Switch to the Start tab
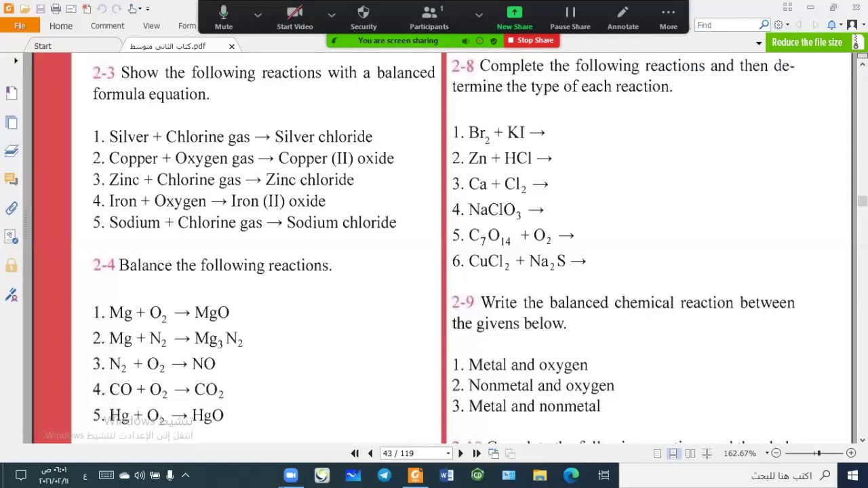Screen dimensions: 868x488 [x=43, y=46]
